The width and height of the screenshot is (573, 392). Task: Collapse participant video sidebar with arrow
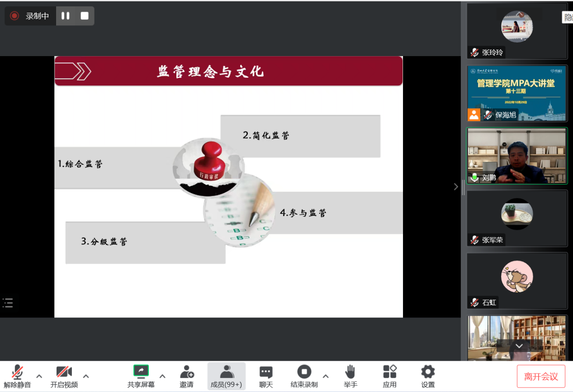pyautogui.click(x=456, y=187)
